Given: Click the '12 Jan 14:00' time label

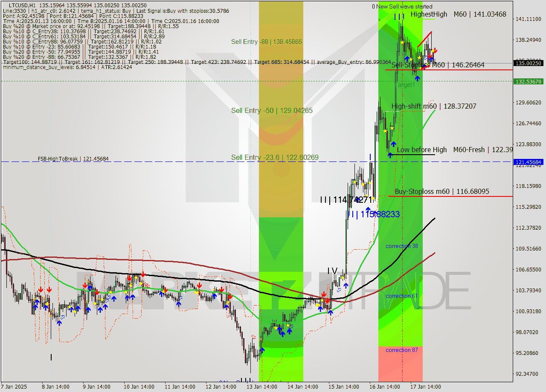Looking at the screenshot, I should point(221,387).
